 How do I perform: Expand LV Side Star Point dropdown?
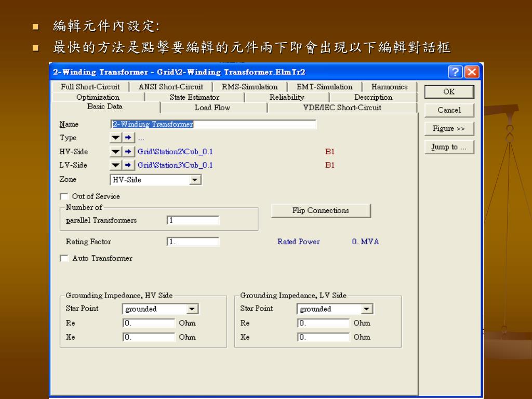click(x=366, y=309)
